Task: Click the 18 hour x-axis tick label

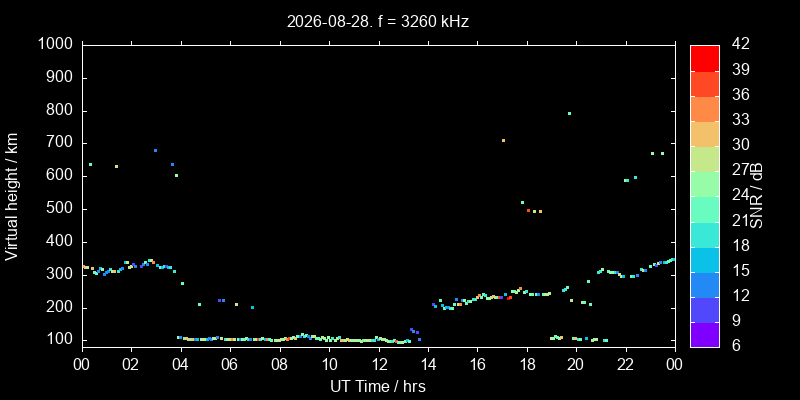Action: (527, 365)
